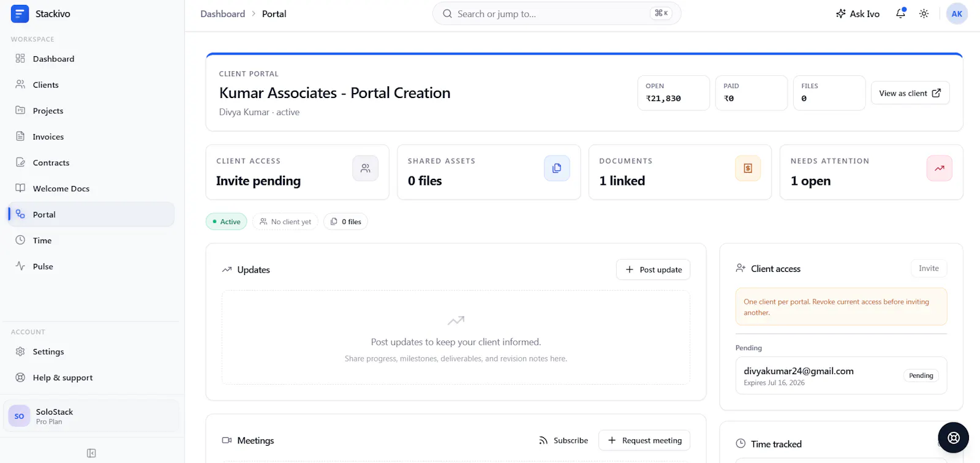This screenshot has height=463, width=980.
Task: Open the AK user avatar menu
Action: 957,13
